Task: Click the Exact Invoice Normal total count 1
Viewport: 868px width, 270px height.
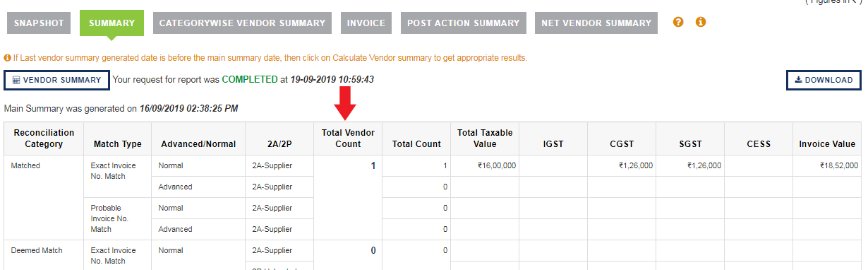Action: click(445, 165)
